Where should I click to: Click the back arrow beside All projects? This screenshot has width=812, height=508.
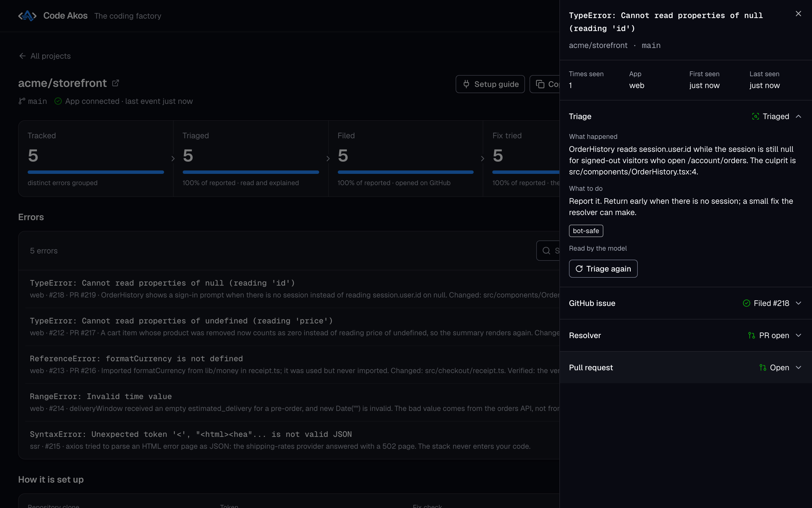[x=23, y=56]
